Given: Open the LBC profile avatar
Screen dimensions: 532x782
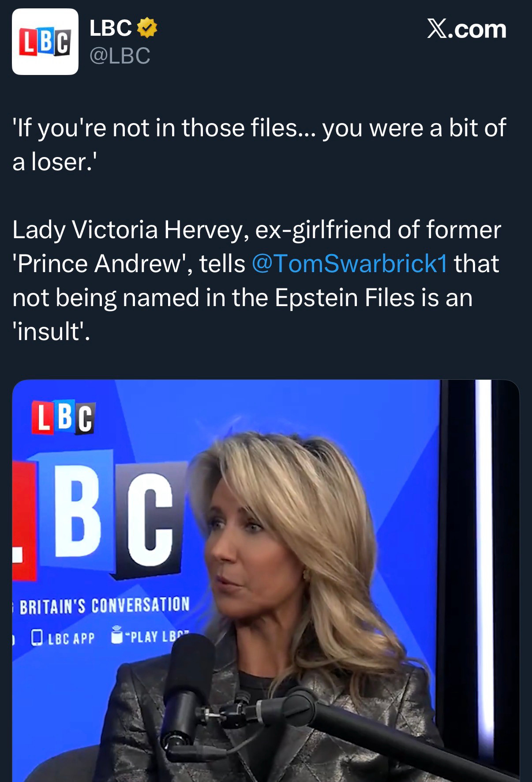Looking at the screenshot, I should coord(45,41).
